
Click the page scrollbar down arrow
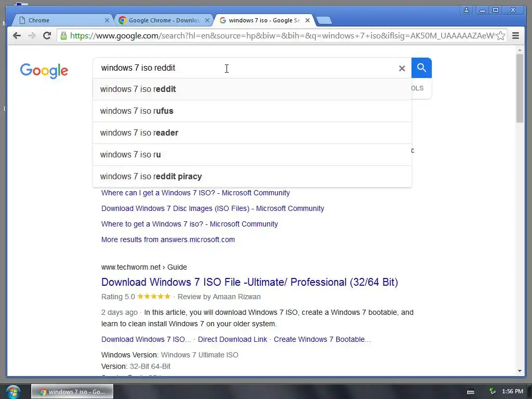point(520,371)
